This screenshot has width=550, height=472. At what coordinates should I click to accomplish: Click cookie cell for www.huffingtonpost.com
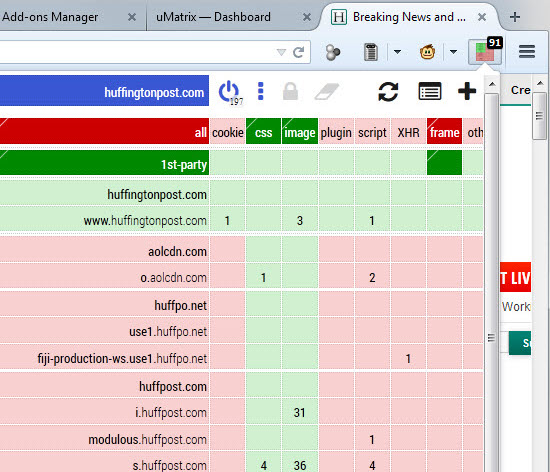(228, 219)
